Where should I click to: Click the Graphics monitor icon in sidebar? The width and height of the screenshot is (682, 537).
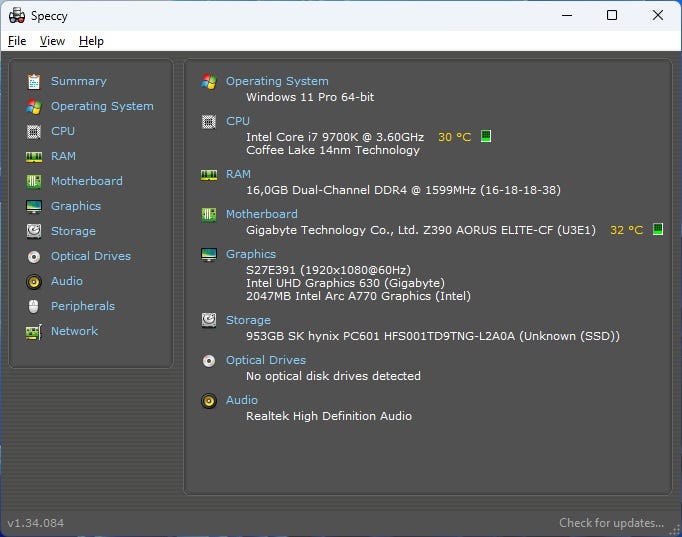(x=34, y=207)
